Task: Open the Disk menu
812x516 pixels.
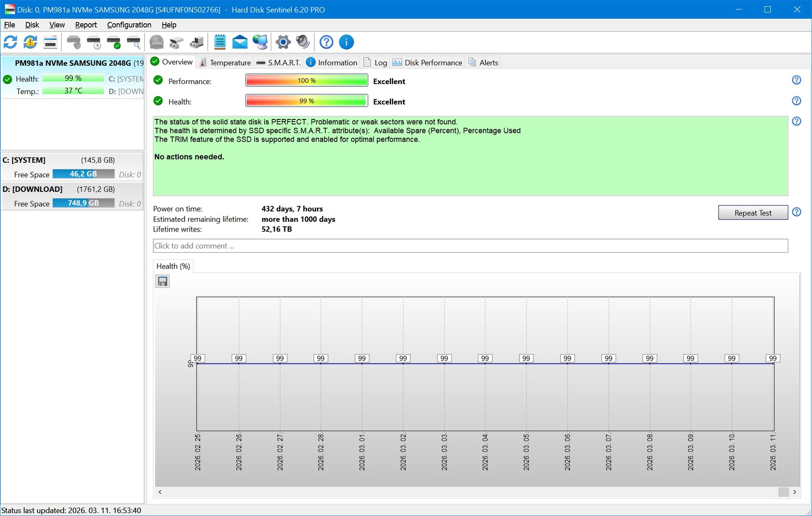Action: tap(32, 25)
